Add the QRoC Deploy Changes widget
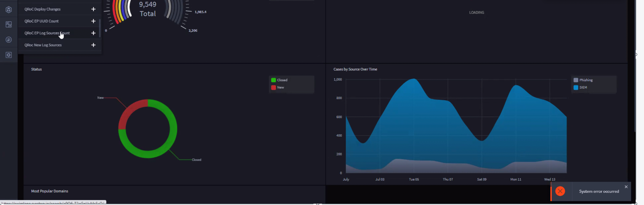Image resolution: width=644 pixels, height=205 pixels. pos(93,9)
